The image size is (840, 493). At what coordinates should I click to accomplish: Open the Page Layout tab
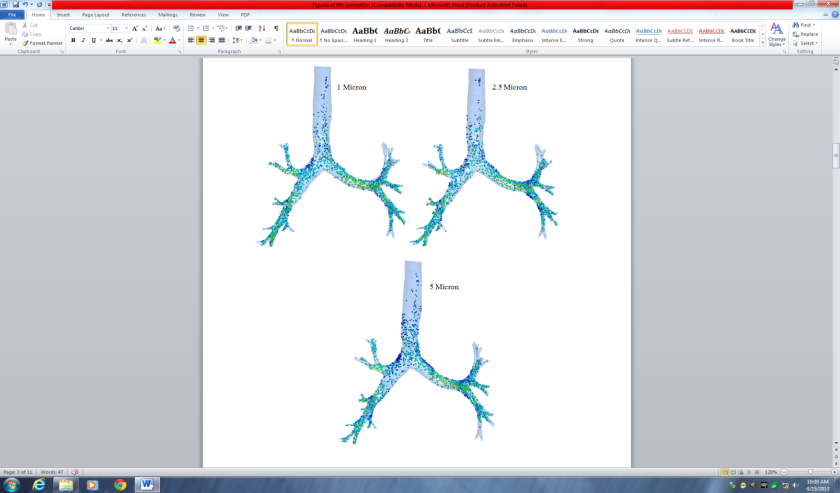(95, 15)
